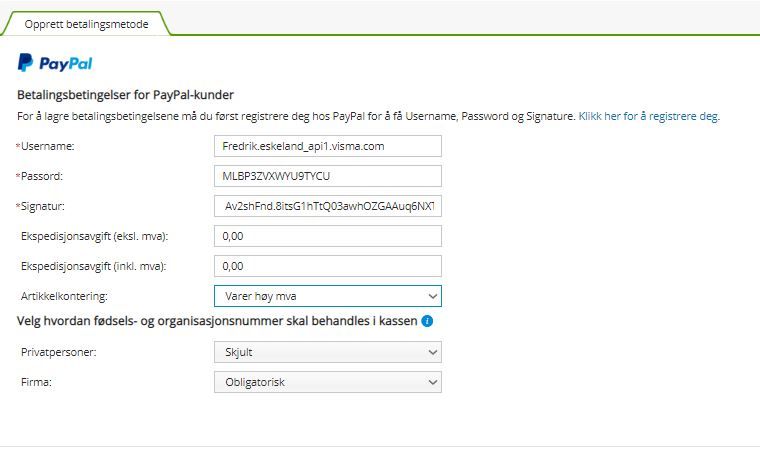Open the Artikkelkontering dropdown
Screen dimensions: 760x474
328,296
